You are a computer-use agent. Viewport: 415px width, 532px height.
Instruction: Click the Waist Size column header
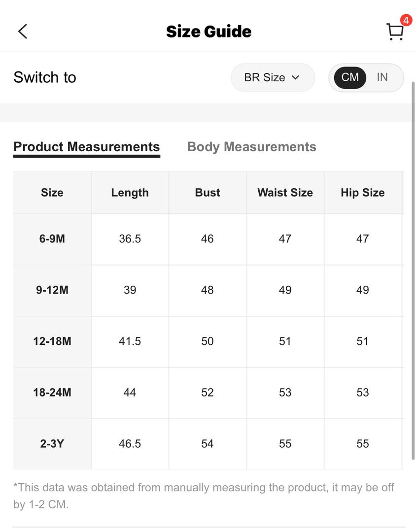[x=285, y=193]
